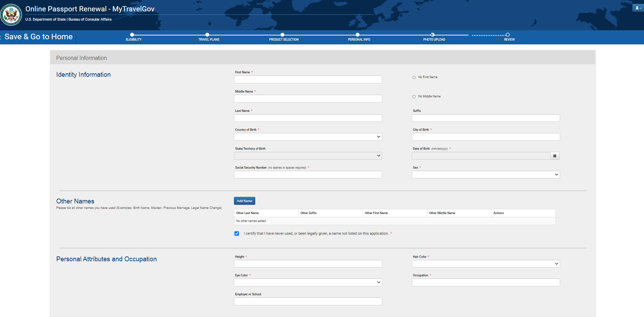The image size is (644, 317).
Task: Click the Add Name button
Action: (244, 201)
